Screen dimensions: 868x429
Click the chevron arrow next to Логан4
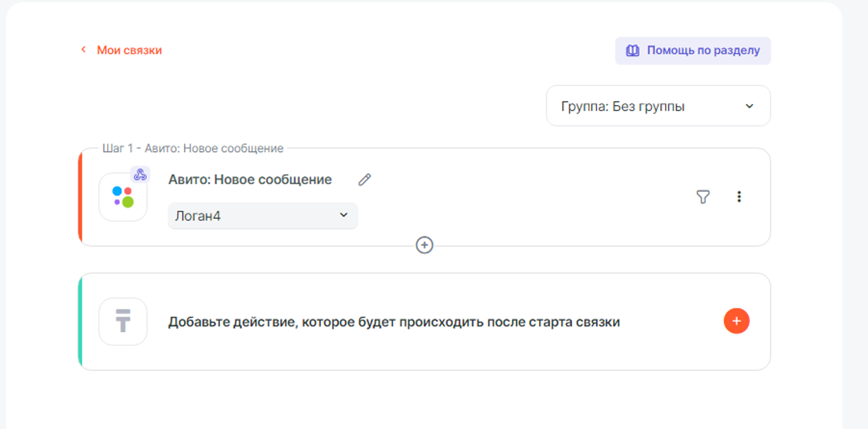344,215
